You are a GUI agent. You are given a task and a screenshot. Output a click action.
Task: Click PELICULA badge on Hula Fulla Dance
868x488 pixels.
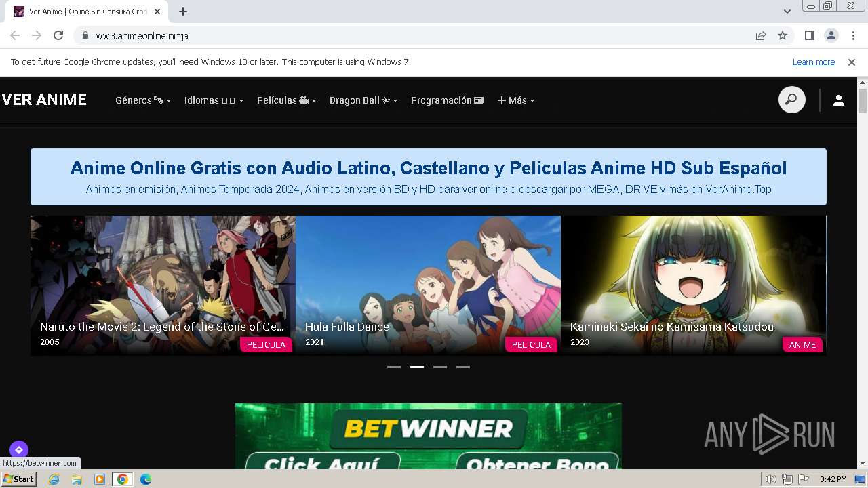pyautogui.click(x=531, y=344)
